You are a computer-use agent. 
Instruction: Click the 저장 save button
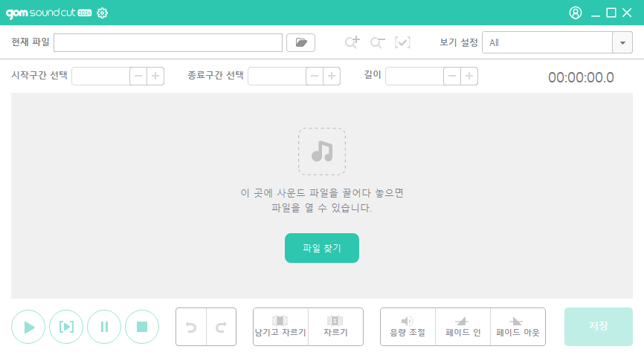(x=599, y=327)
